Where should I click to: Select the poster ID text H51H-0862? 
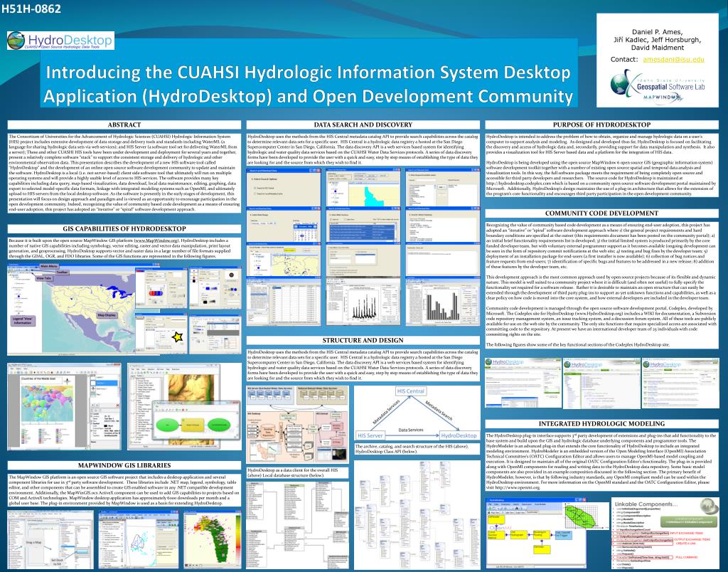tap(31, 8)
